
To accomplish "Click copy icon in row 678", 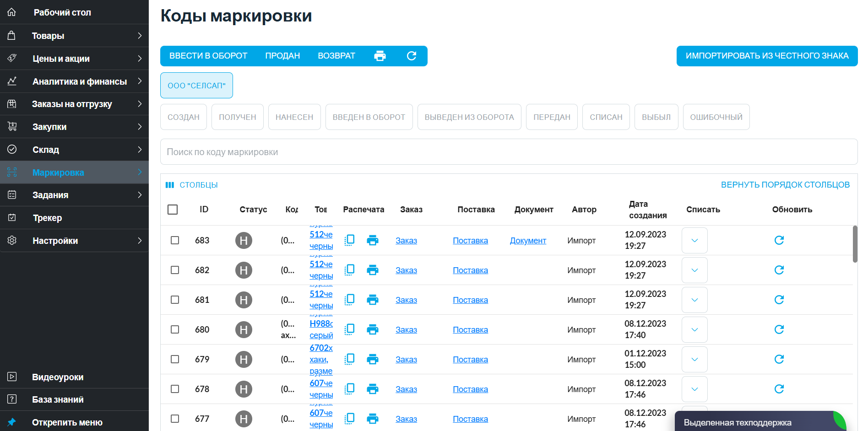I will [349, 389].
